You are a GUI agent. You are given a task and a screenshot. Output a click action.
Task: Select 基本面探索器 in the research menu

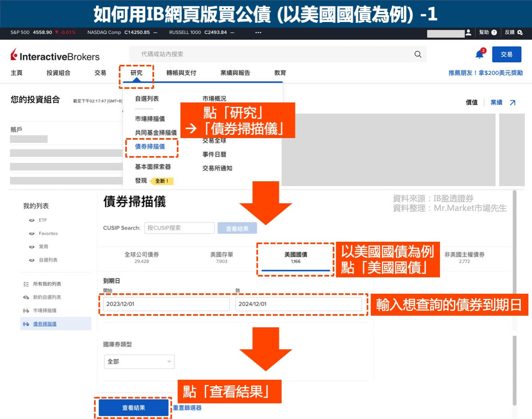point(153,166)
